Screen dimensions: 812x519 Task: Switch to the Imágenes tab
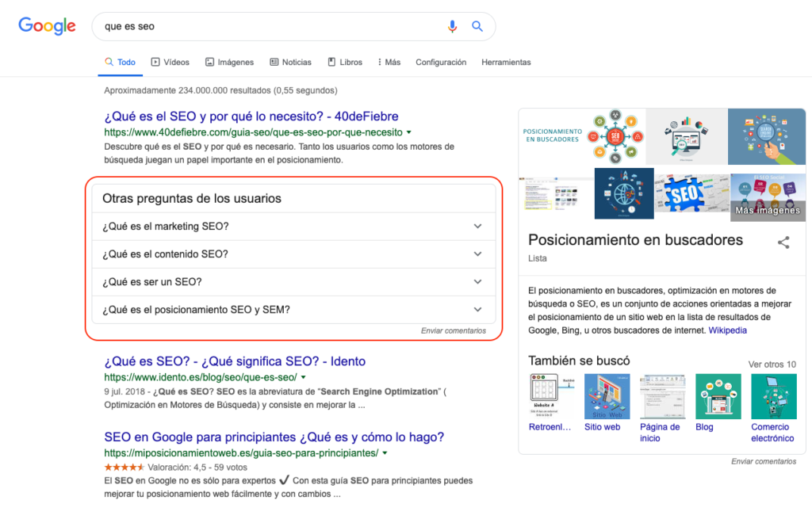click(x=229, y=62)
